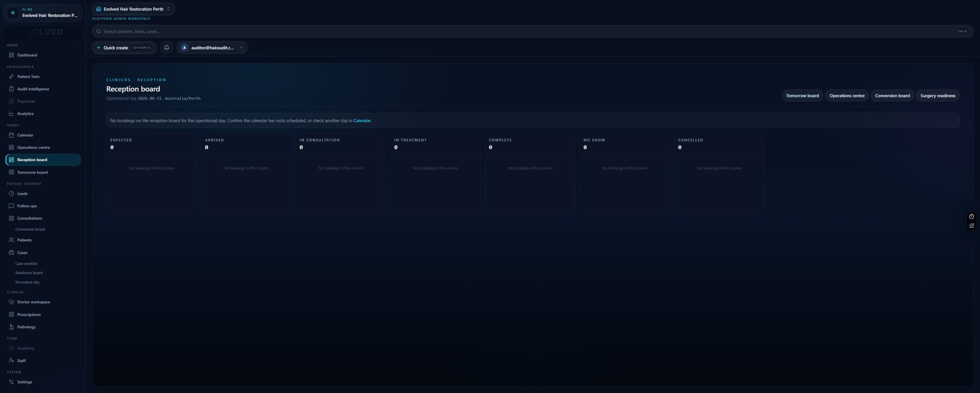The width and height of the screenshot is (980, 393).
Task: Open the Settings sliders icon
Action: pyautogui.click(x=12, y=382)
